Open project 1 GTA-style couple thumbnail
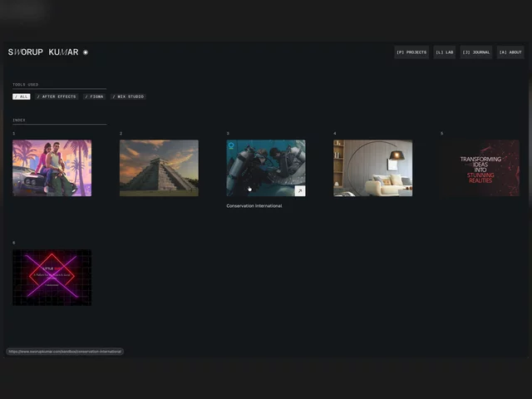Screen dimensions: 532x399 (52, 168)
